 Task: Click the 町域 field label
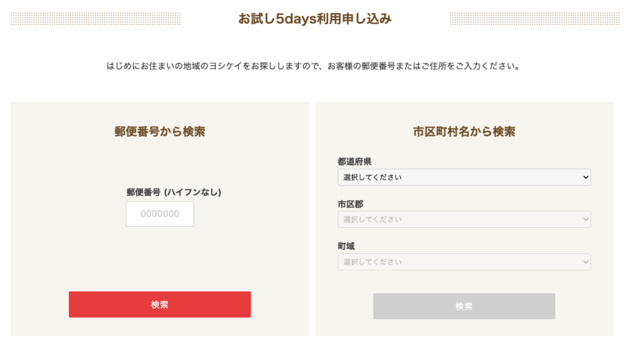click(x=347, y=246)
